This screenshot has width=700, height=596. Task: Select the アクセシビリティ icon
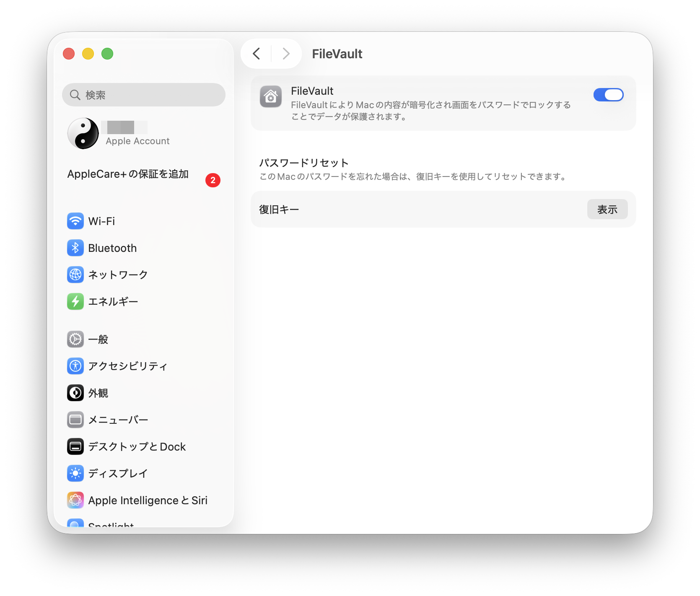(75, 366)
